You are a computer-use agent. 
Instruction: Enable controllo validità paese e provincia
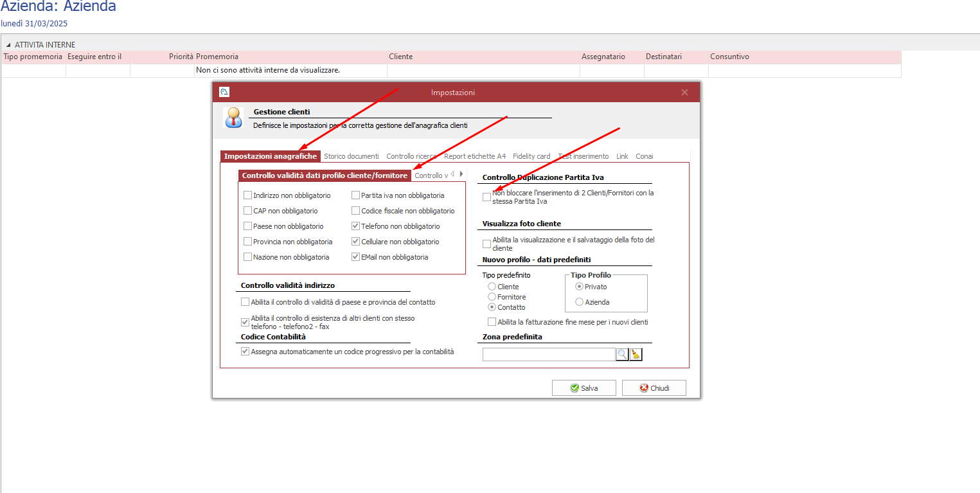[x=245, y=302]
